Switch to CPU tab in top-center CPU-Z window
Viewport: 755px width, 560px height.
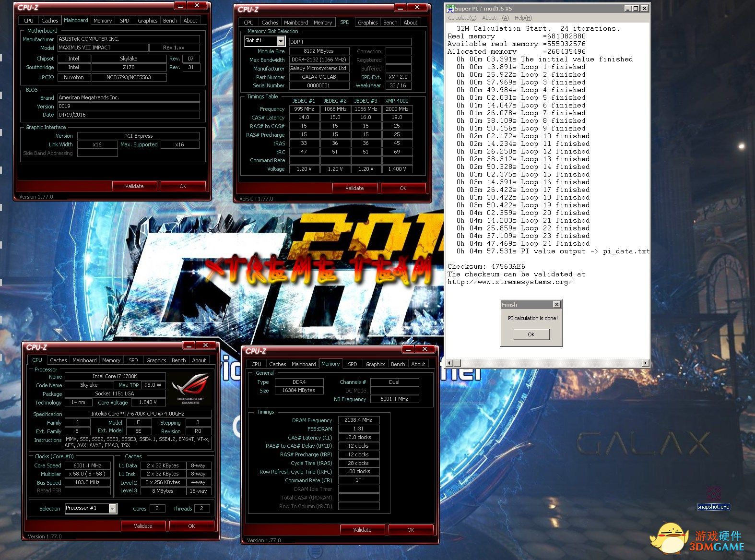[249, 23]
